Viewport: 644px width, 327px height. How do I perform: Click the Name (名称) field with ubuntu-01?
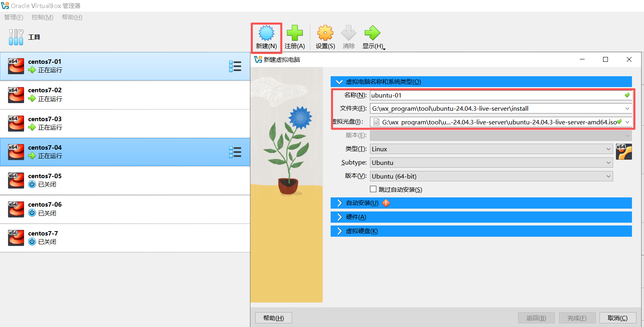(501, 95)
